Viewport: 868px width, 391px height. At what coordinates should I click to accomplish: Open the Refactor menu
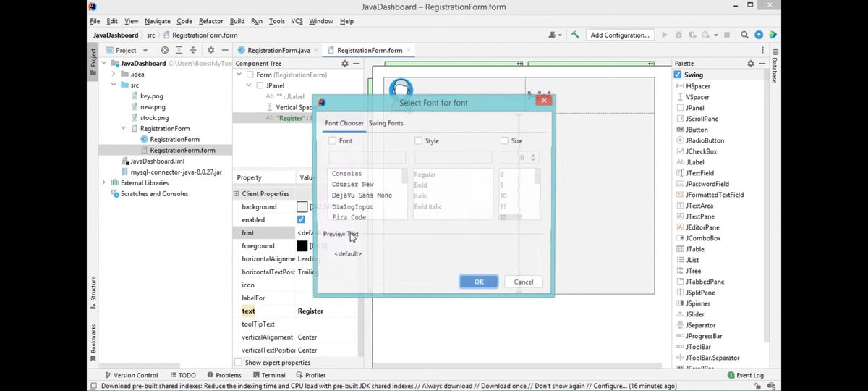tap(211, 21)
